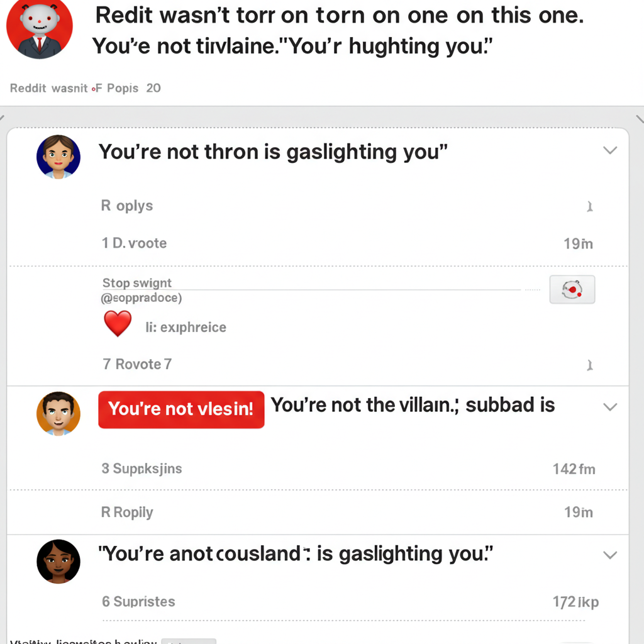Click the "R Ropily" reply link
Viewport: 644px width, 644px height.
tap(127, 512)
